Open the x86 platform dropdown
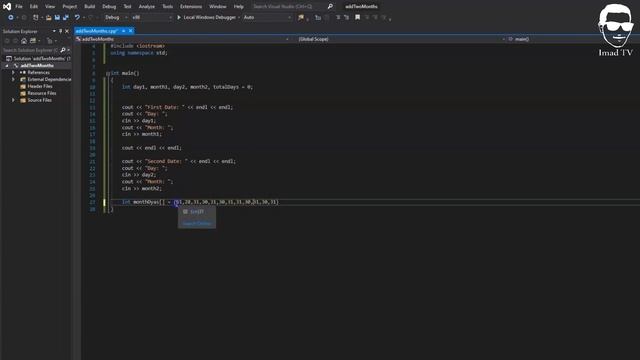 151,18
